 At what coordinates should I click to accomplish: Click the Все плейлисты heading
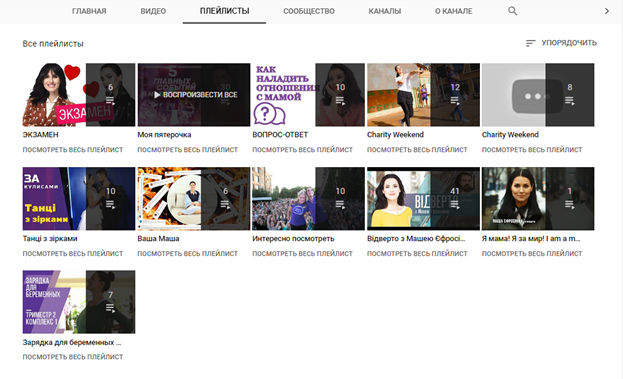pyautogui.click(x=53, y=44)
